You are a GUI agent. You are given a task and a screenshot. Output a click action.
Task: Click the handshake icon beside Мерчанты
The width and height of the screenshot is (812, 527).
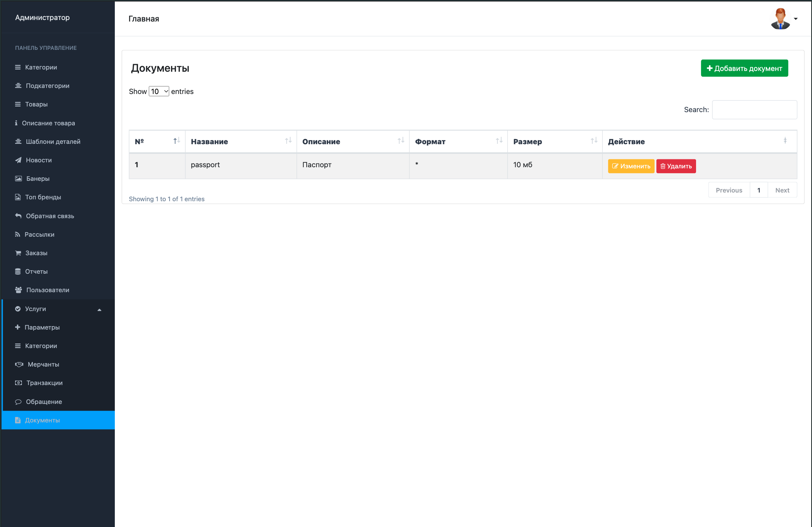19,364
